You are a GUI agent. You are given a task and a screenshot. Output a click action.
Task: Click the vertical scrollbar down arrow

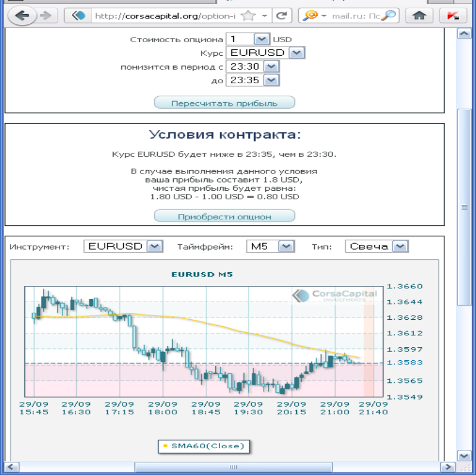[x=464, y=455]
